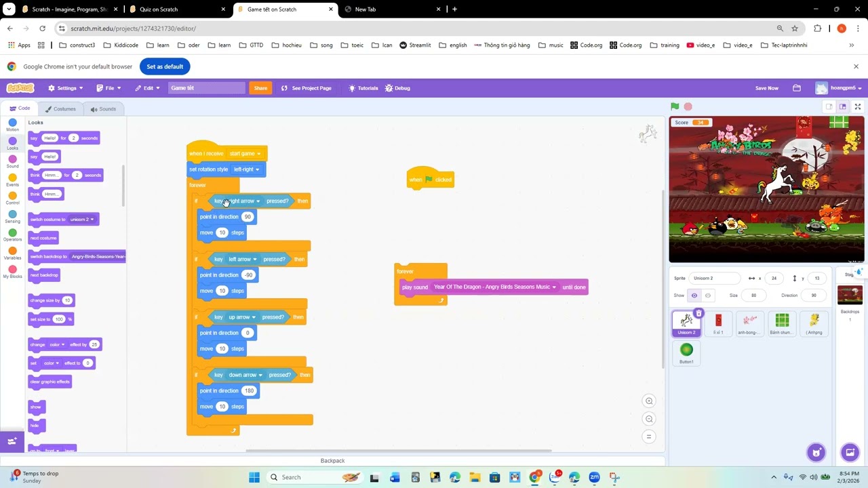Screen dimensions: 868x488
Task: Show the sprite with eye icon
Action: point(694,296)
